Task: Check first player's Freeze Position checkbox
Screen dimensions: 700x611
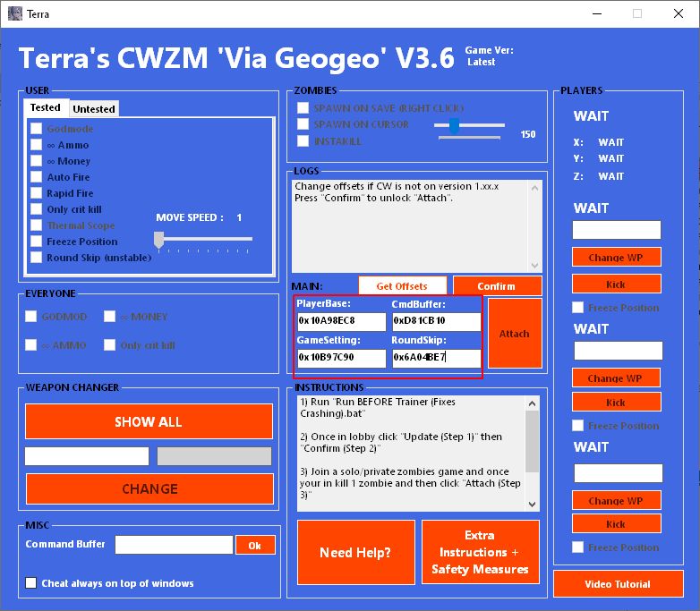Action: [577, 308]
